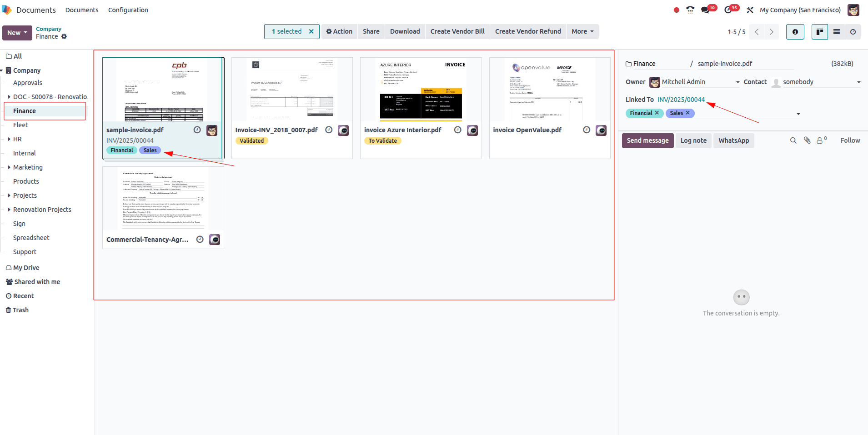Attach a file in the chatter
Screen dimensions: 868x435
808,140
